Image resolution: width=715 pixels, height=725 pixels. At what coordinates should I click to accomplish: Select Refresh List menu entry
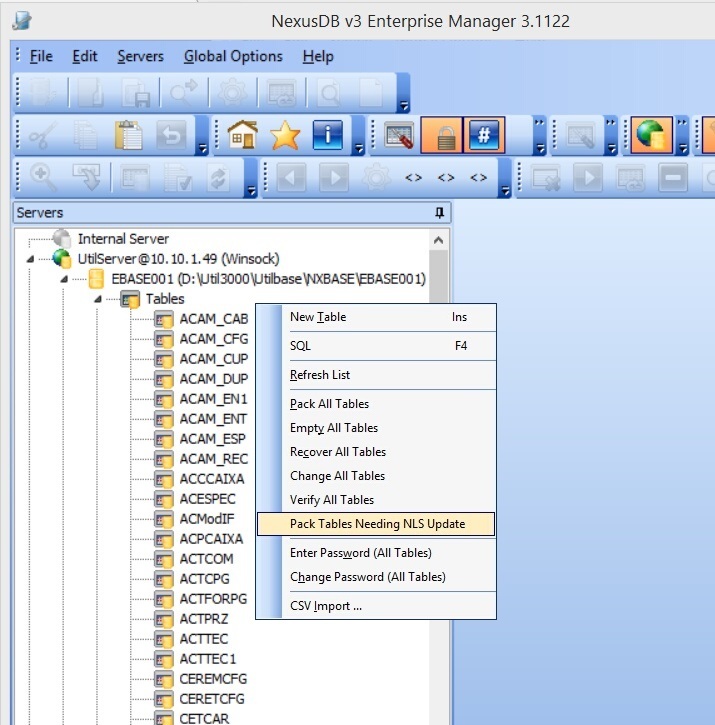coord(376,375)
